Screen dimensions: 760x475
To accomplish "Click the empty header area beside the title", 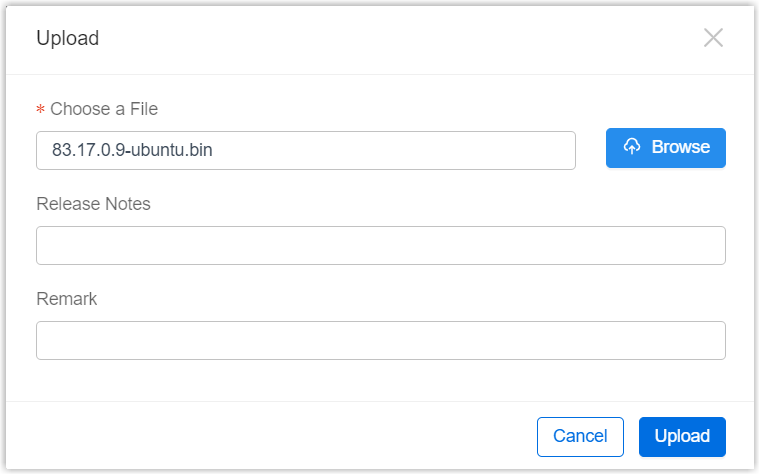I will point(400,39).
